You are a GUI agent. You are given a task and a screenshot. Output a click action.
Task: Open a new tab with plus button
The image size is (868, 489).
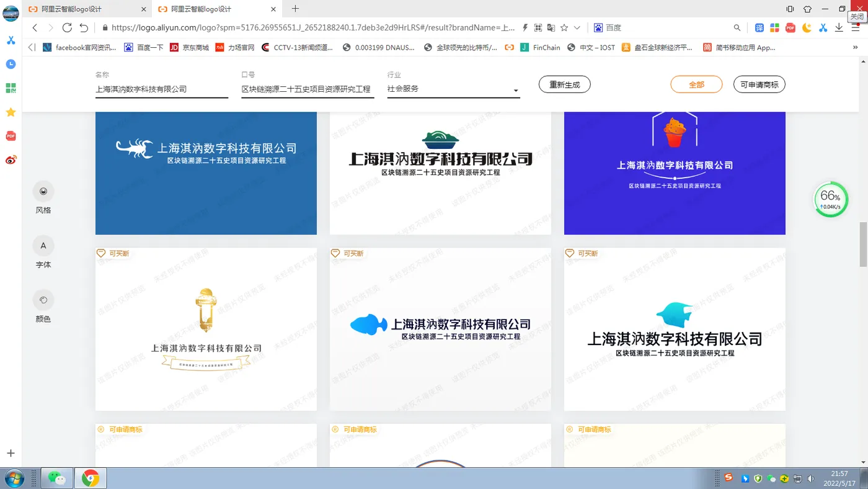click(295, 9)
